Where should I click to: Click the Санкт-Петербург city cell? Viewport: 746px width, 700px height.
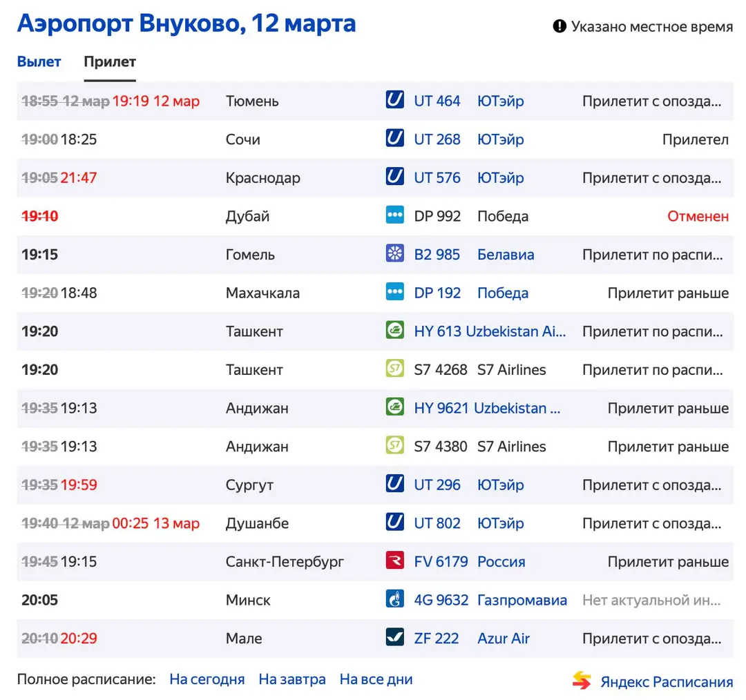point(285,562)
